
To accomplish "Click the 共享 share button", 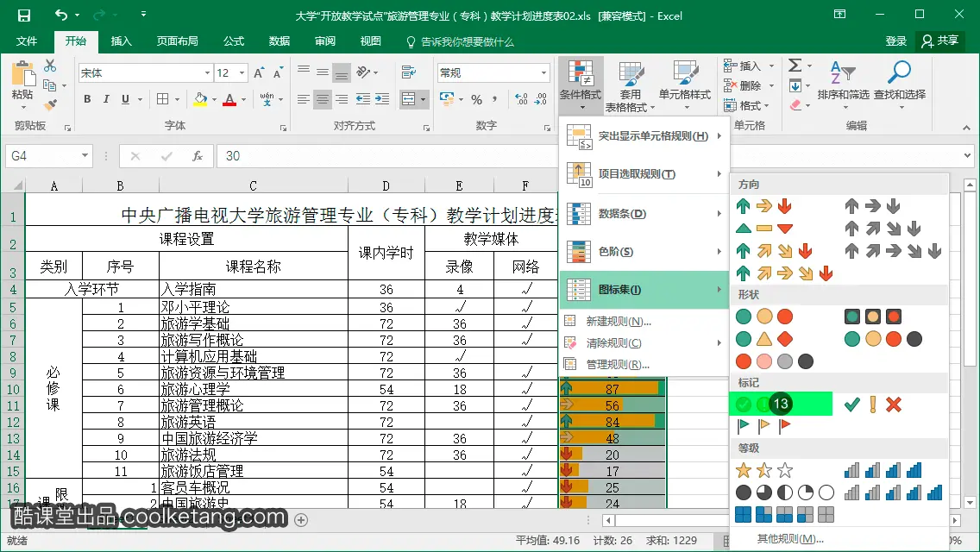I will [939, 41].
